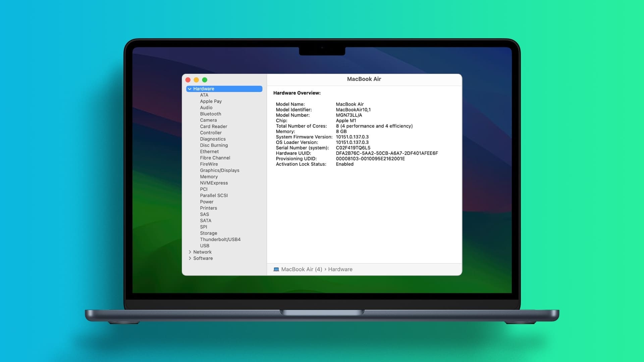Choose Ethernet in the sidebar
644x362 pixels.
(x=209, y=152)
